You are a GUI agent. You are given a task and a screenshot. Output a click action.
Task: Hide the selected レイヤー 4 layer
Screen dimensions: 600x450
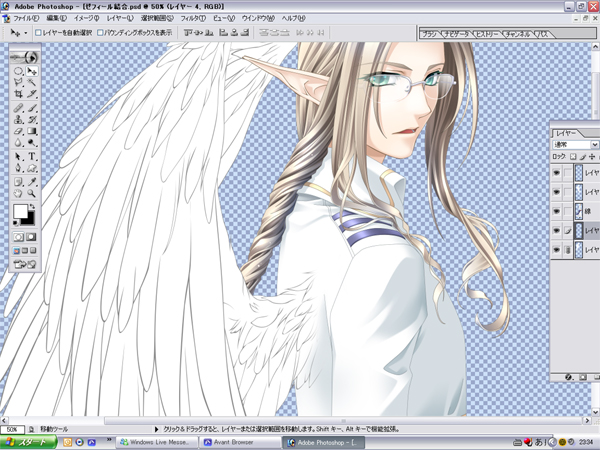pyautogui.click(x=556, y=230)
